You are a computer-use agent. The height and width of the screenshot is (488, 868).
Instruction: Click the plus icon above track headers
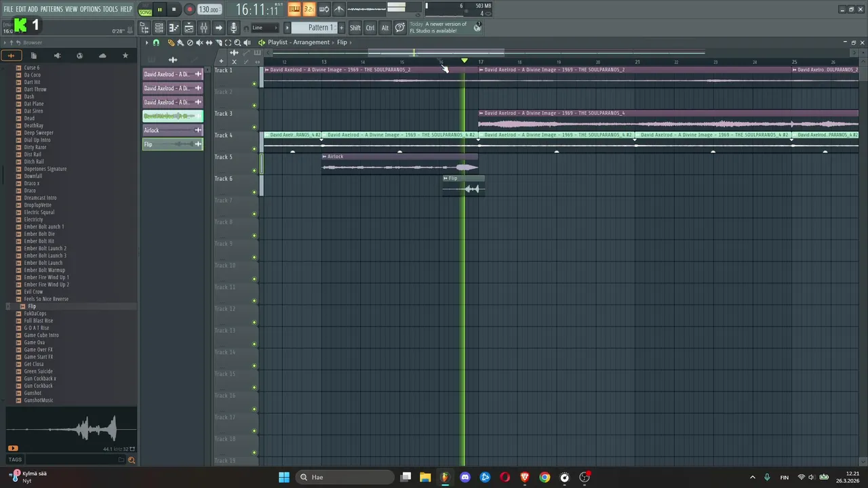point(221,61)
